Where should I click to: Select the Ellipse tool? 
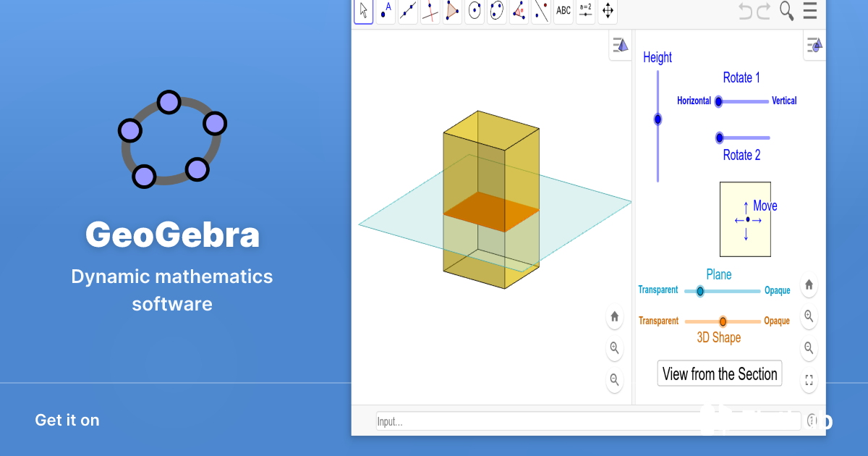coord(497,11)
